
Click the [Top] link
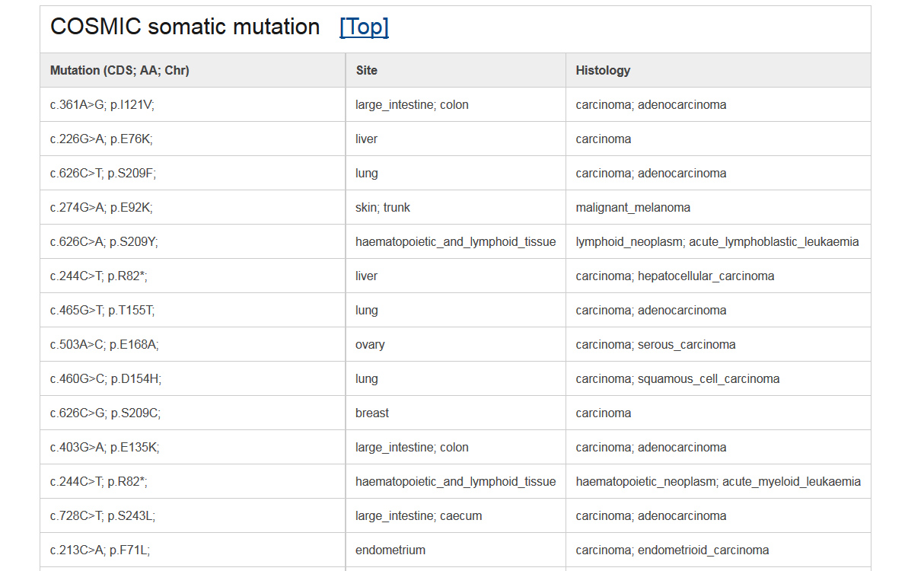tap(364, 27)
